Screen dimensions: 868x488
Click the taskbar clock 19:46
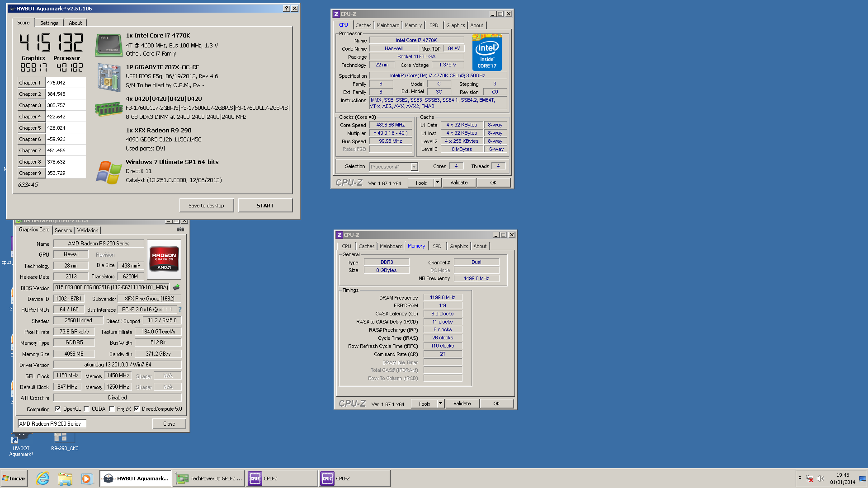[x=843, y=479]
